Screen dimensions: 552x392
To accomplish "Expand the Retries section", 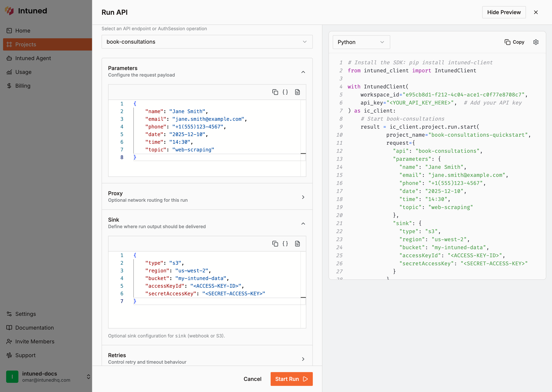I will [303, 359].
